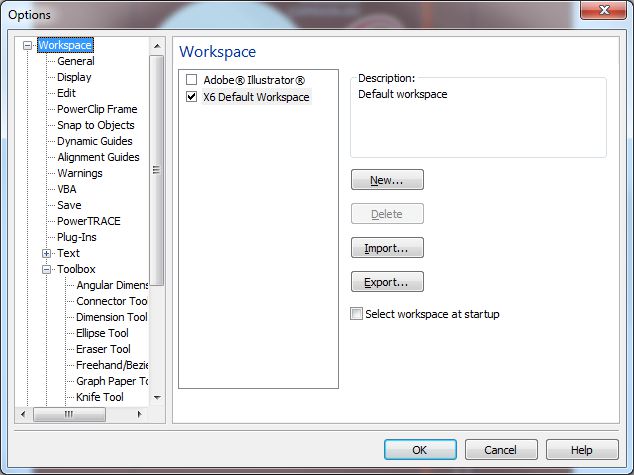Open the Edit options page
The image size is (634, 475).
pyautogui.click(x=66, y=93)
